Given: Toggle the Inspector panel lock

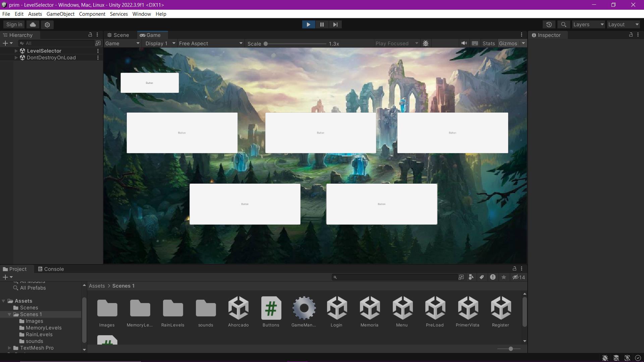Looking at the screenshot, I should 631,35.
